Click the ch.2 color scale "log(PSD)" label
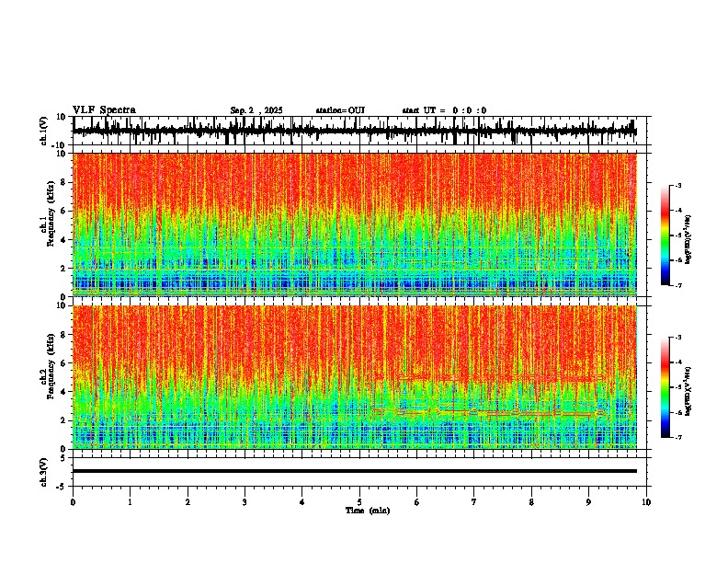The height and width of the screenshot is (563, 728). [x=688, y=391]
